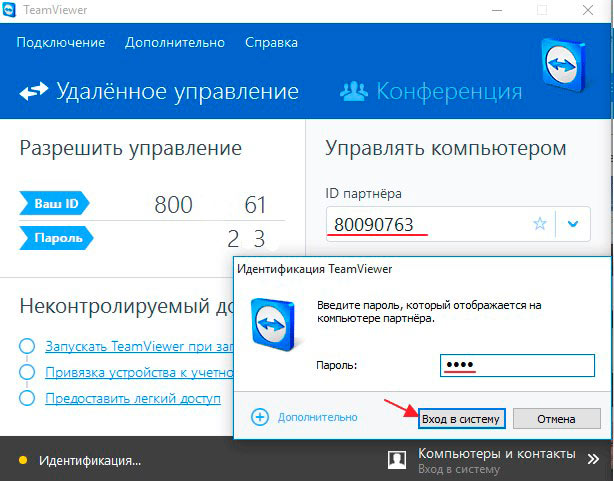Click the Неконтролируемый доступ heading

coord(127,306)
